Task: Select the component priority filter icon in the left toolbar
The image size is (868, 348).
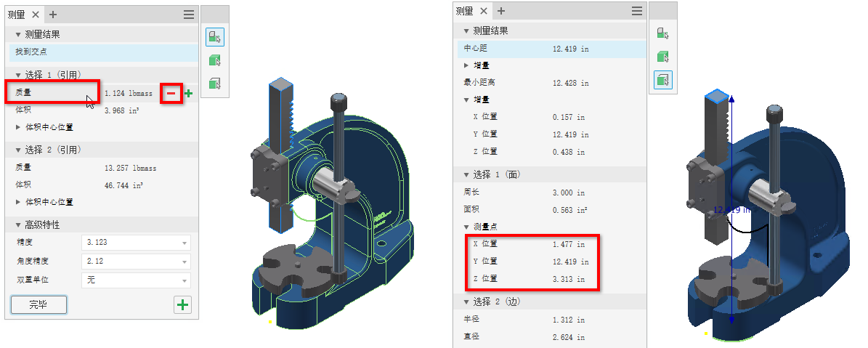Action: (x=215, y=37)
